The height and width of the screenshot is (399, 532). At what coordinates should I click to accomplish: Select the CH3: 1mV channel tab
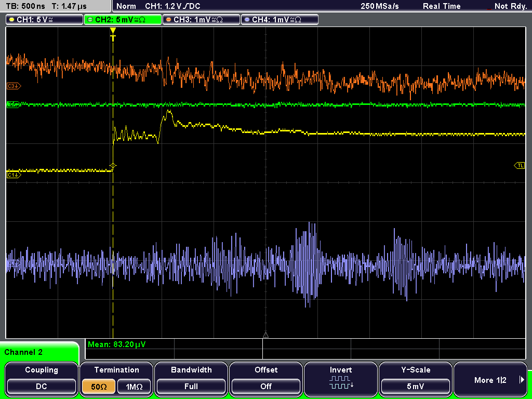pos(201,20)
